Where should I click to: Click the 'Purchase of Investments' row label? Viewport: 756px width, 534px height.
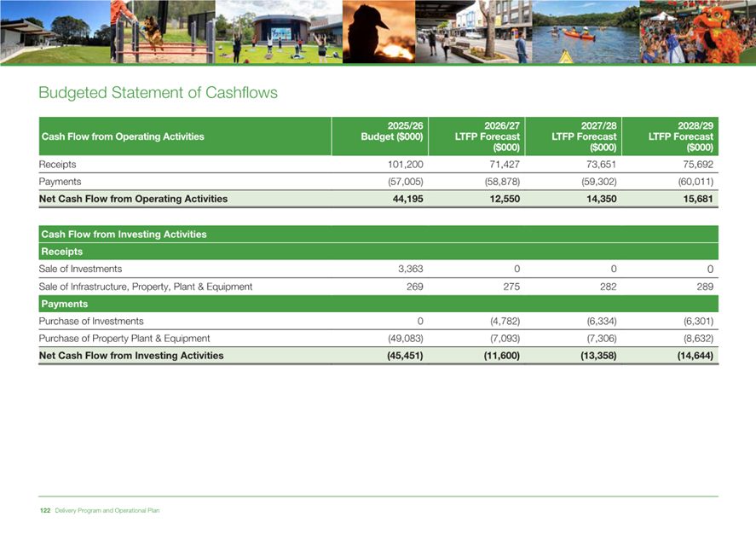91,322
